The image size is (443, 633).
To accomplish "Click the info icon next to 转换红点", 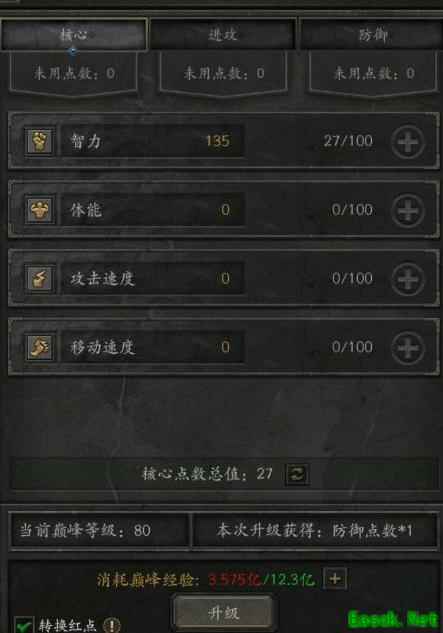I will tap(111, 625).
